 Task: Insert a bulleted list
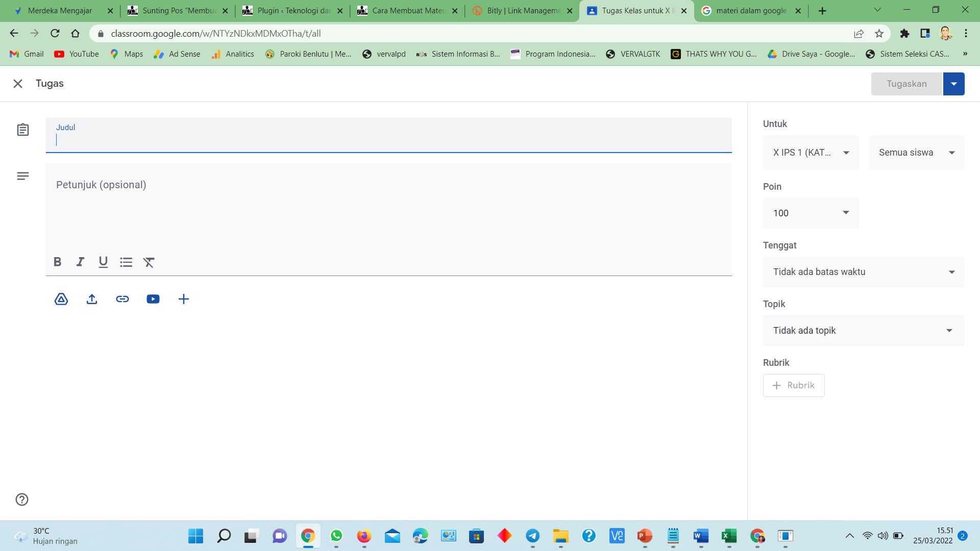[126, 262]
